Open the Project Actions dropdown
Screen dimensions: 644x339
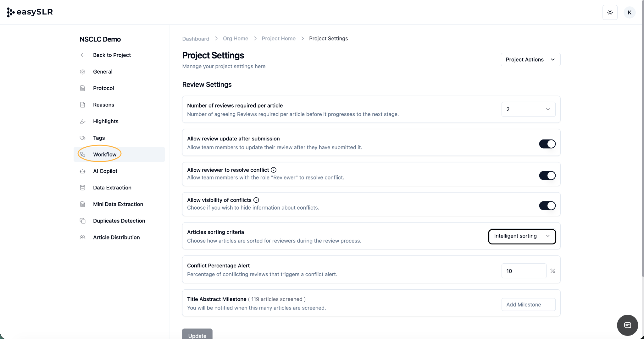coord(530,60)
